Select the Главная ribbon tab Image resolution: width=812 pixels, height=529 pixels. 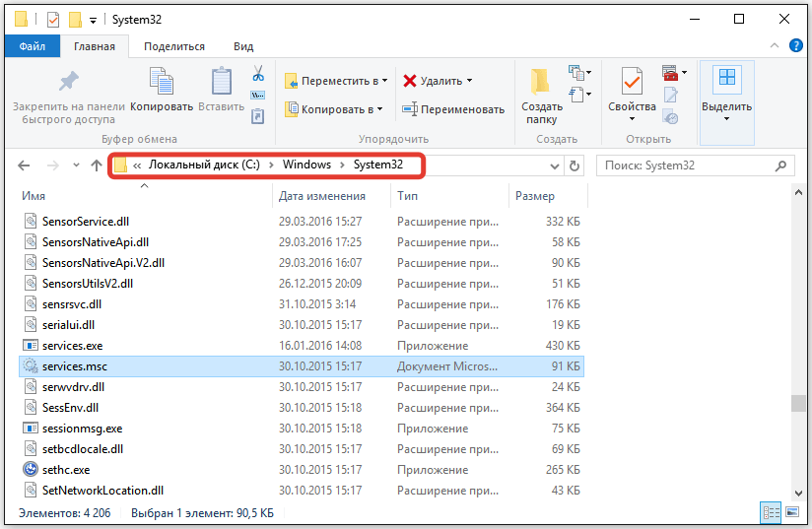[95, 46]
